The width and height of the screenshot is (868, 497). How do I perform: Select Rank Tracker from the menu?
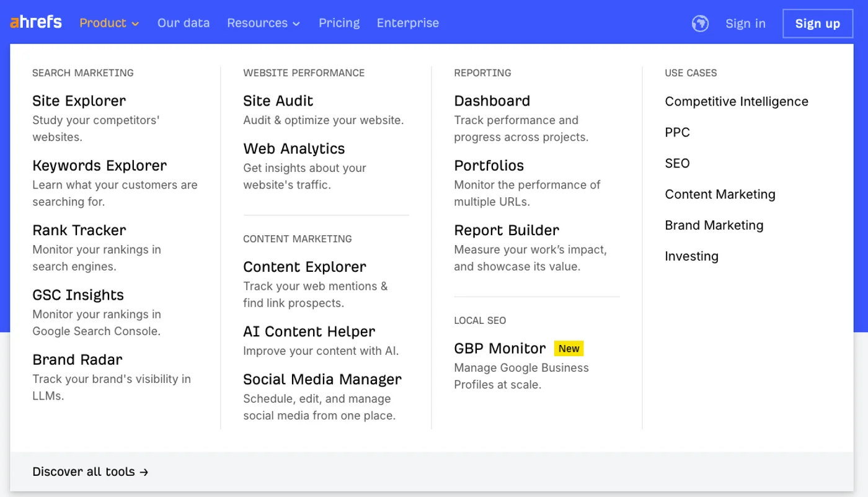(x=79, y=230)
